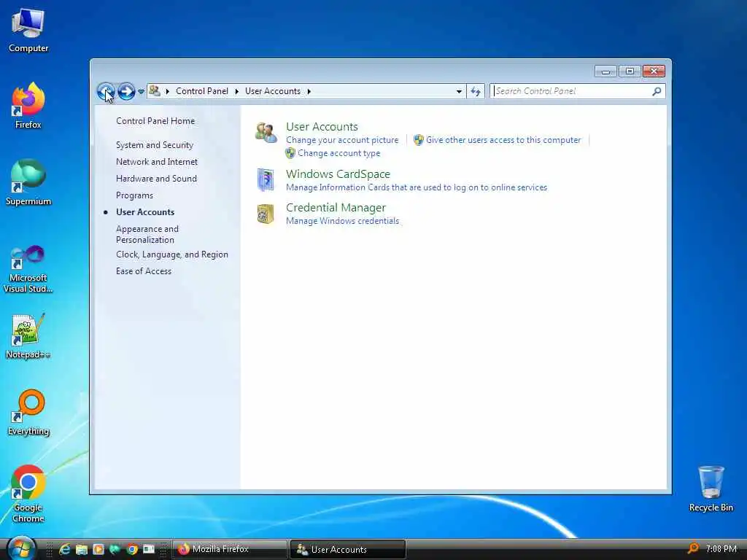Select Control Panel in the breadcrumb

coord(202,91)
